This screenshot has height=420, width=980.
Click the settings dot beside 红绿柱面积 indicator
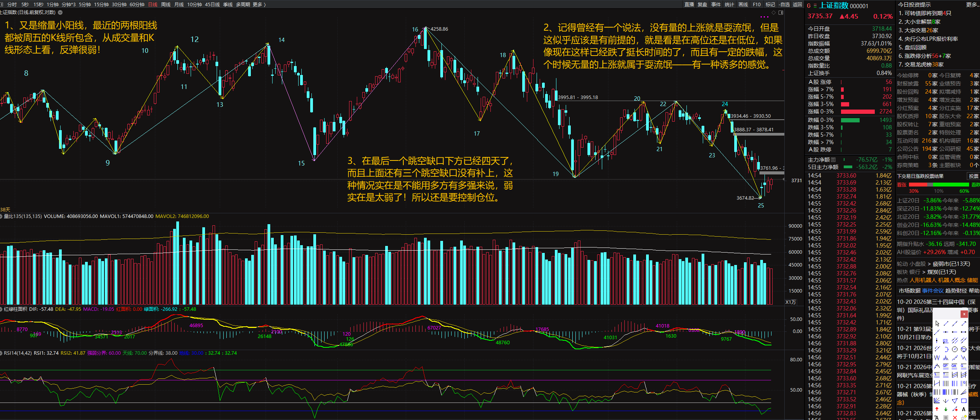[x=2, y=309]
